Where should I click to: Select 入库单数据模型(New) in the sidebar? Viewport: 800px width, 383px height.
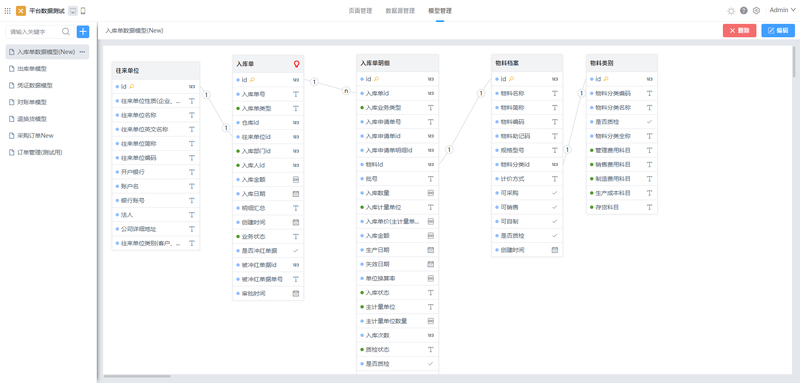[x=47, y=52]
